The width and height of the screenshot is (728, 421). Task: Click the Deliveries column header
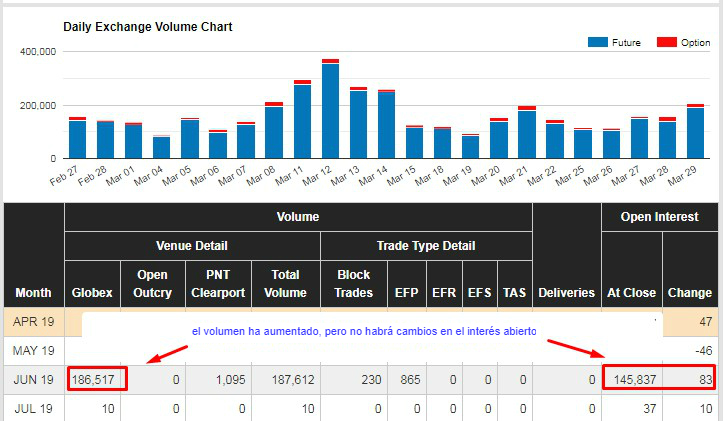(x=566, y=292)
